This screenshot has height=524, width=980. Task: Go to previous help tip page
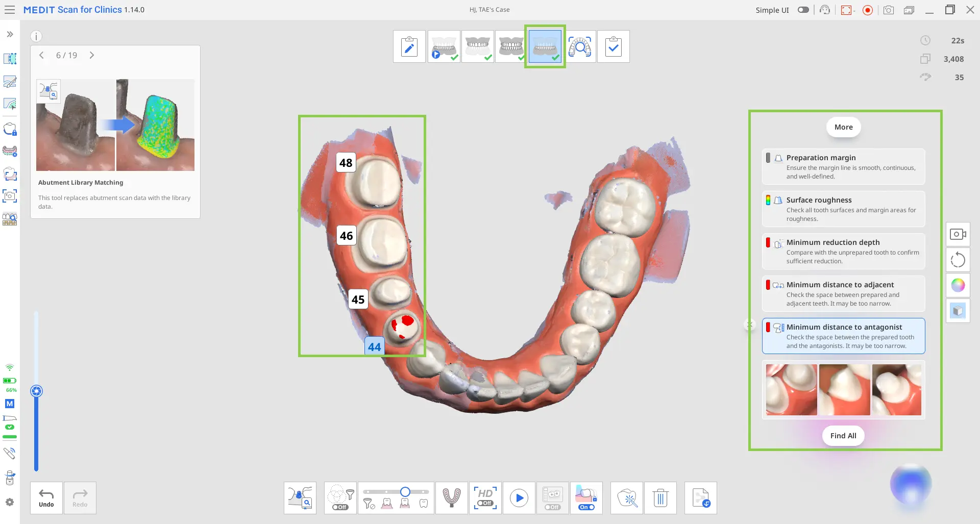tap(42, 55)
